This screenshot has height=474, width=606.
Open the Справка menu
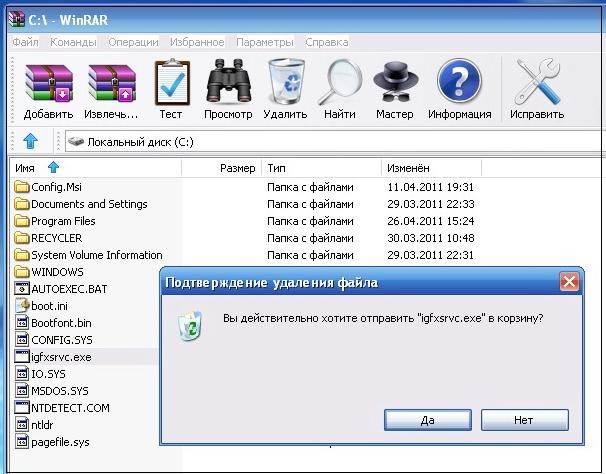pos(327,42)
